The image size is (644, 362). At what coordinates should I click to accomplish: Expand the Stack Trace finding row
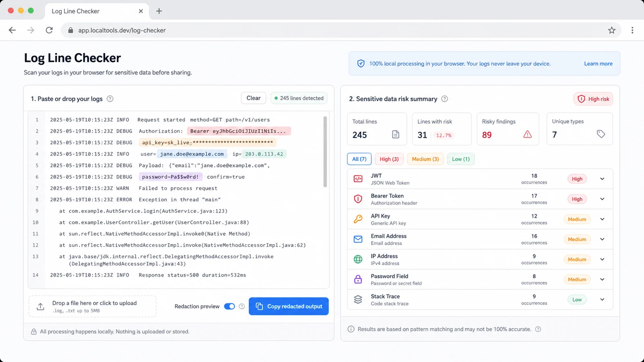tap(603, 300)
